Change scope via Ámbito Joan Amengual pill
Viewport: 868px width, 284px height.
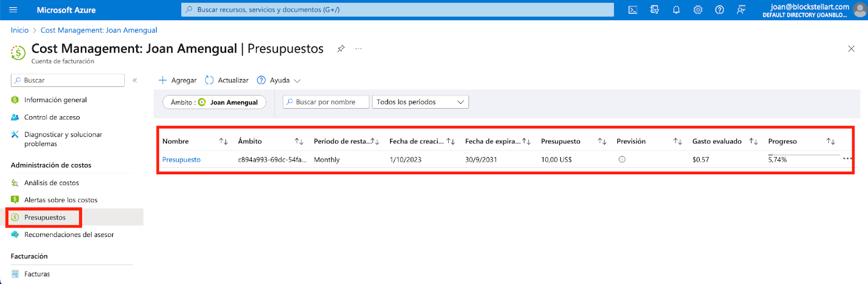point(214,102)
